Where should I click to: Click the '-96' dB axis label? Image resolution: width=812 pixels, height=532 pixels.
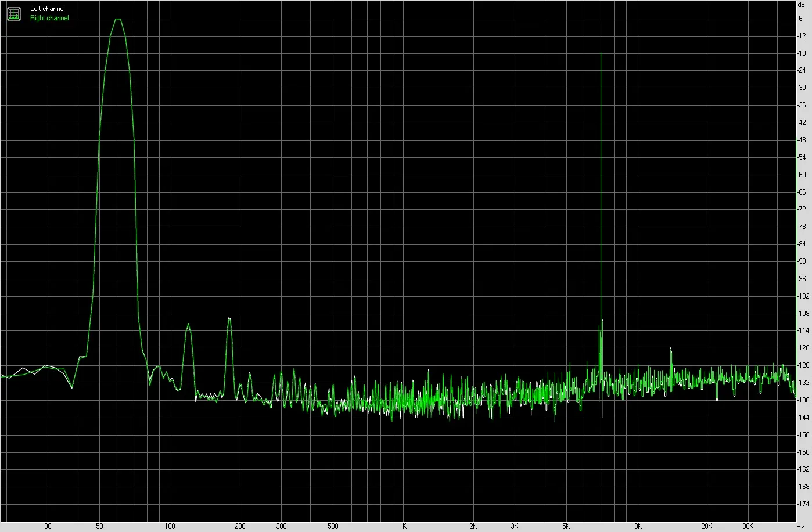point(802,279)
